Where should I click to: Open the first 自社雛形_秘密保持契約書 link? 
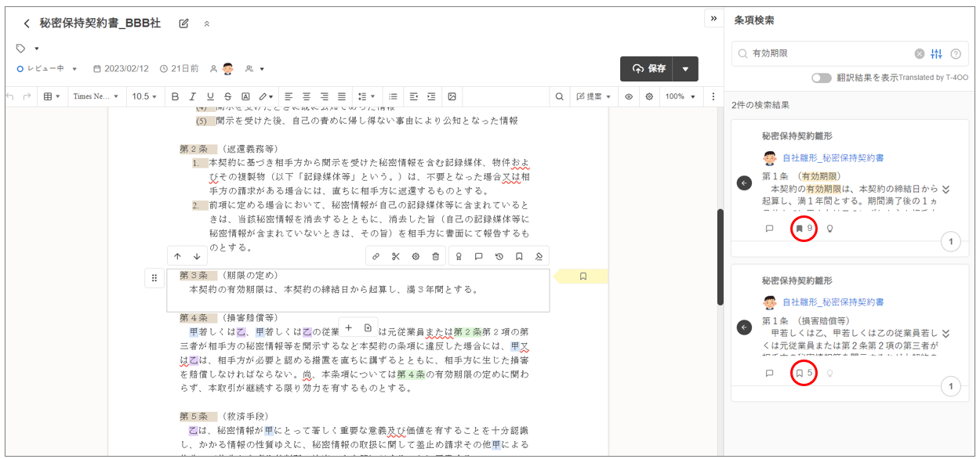pyautogui.click(x=833, y=157)
